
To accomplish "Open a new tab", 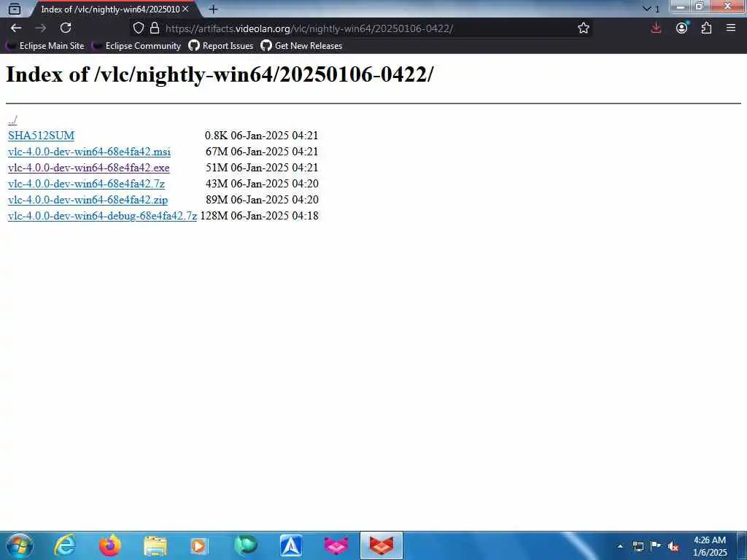I will (x=214, y=9).
